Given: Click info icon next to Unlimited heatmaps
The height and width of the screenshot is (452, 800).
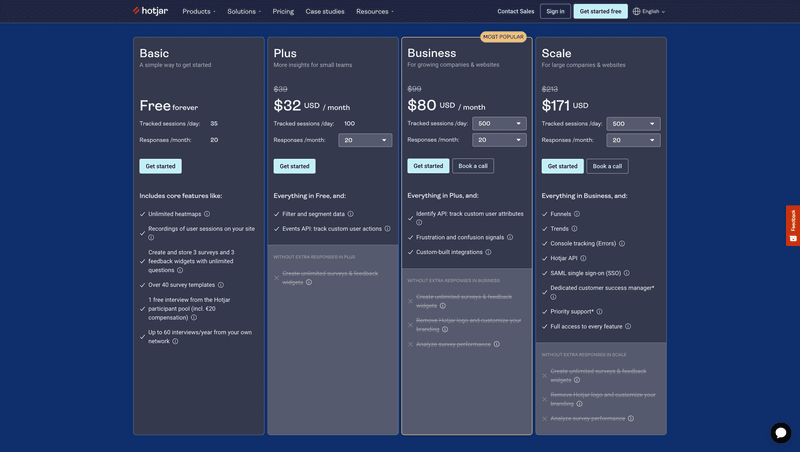Looking at the screenshot, I should tap(207, 214).
